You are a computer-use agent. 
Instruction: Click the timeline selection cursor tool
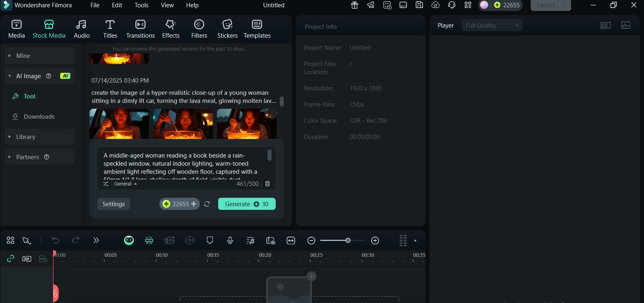pos(27,240)
